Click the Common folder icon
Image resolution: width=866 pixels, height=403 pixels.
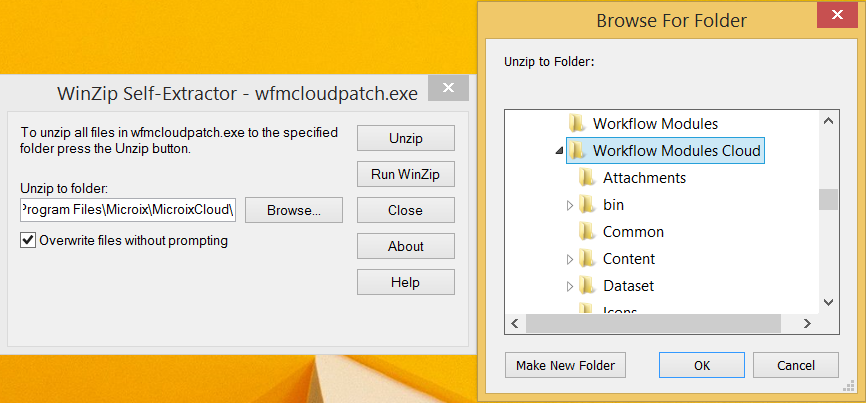[587, 232]
